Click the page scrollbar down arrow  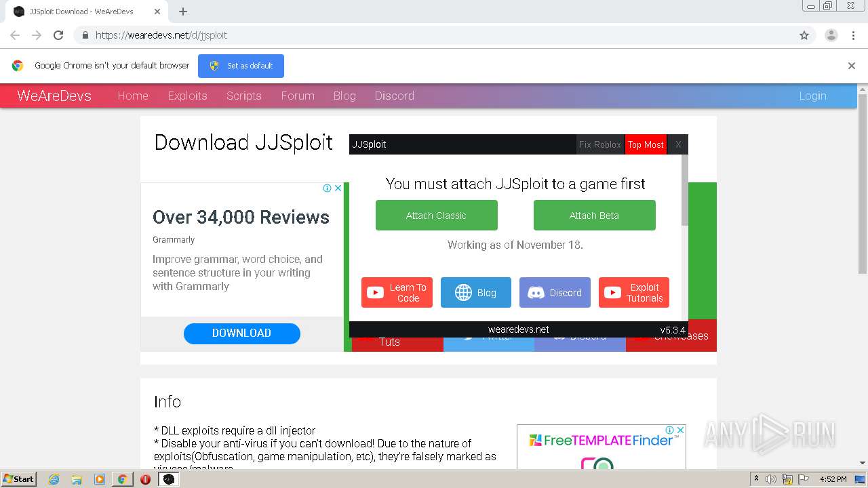click(863, 464)
